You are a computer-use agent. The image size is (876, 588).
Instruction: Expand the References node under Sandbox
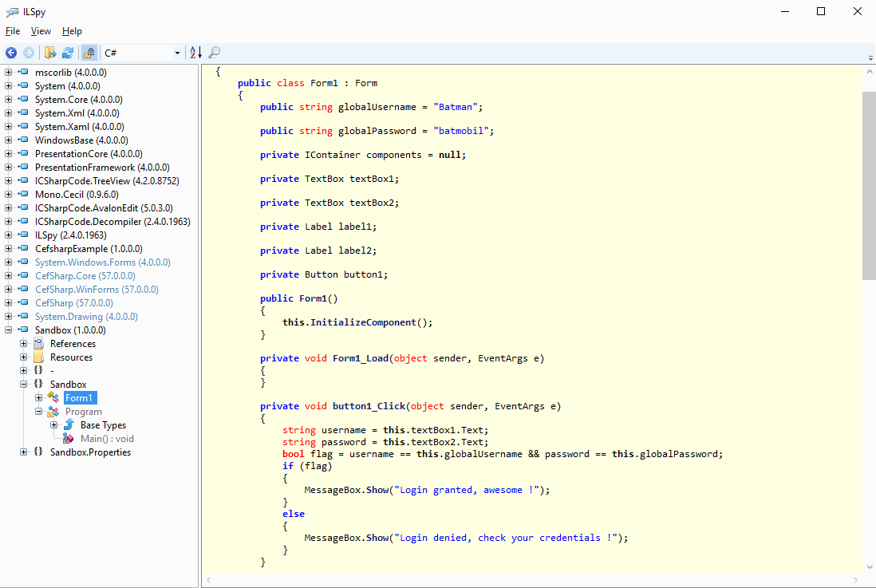click(x=23, y=343)
